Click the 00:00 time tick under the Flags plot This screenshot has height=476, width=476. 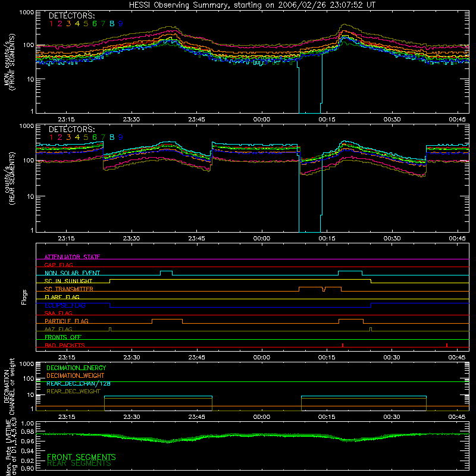coord(262,358)
